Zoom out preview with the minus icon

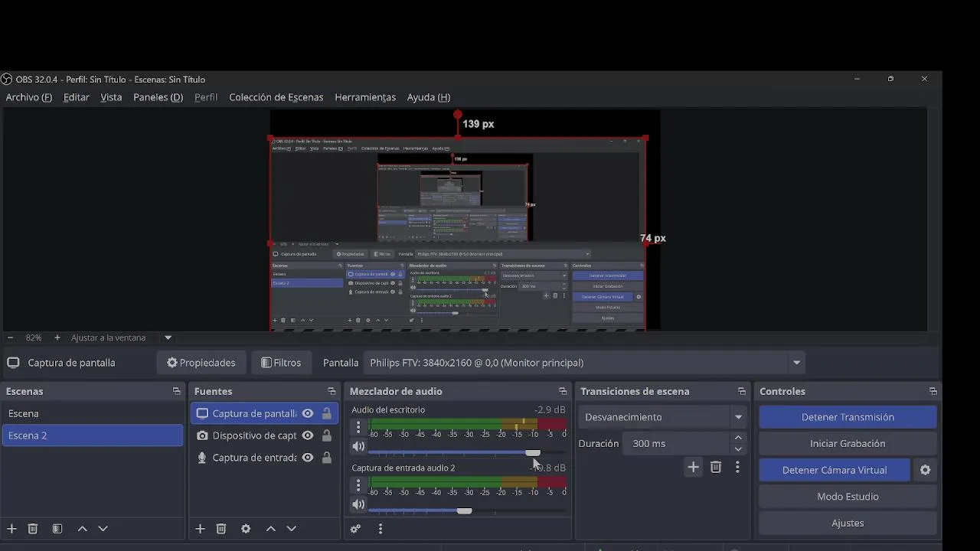tap(10, 337)
